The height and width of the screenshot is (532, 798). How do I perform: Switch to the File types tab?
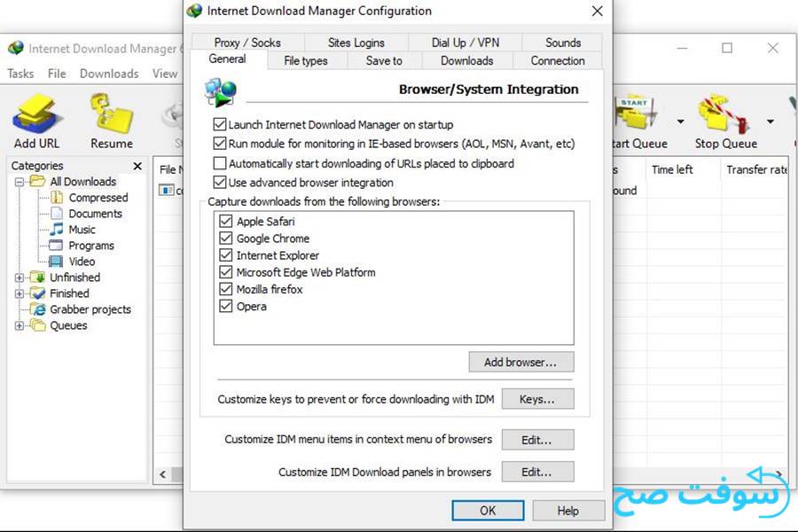pos(306,60)
